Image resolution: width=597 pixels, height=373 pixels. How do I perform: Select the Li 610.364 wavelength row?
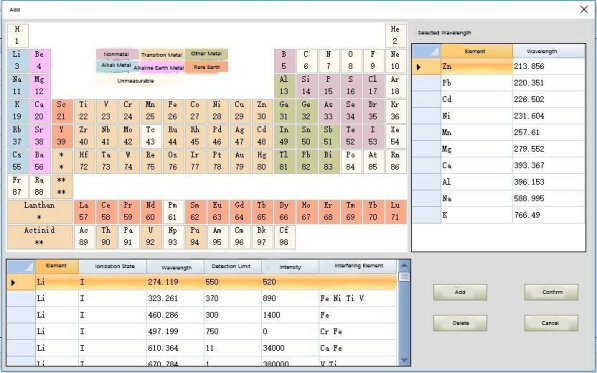click(202, 348)
